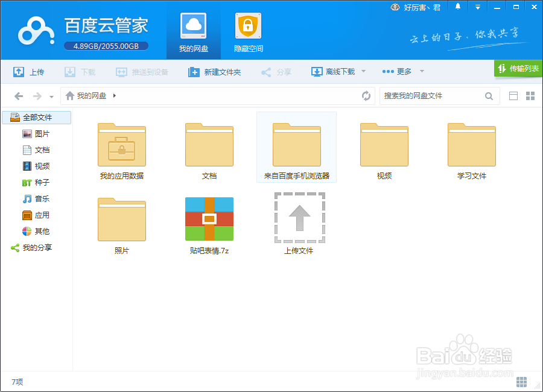543x392 pixels.
Task: Select 全部文件 in the sidebar
Action: tap(37, 118)
